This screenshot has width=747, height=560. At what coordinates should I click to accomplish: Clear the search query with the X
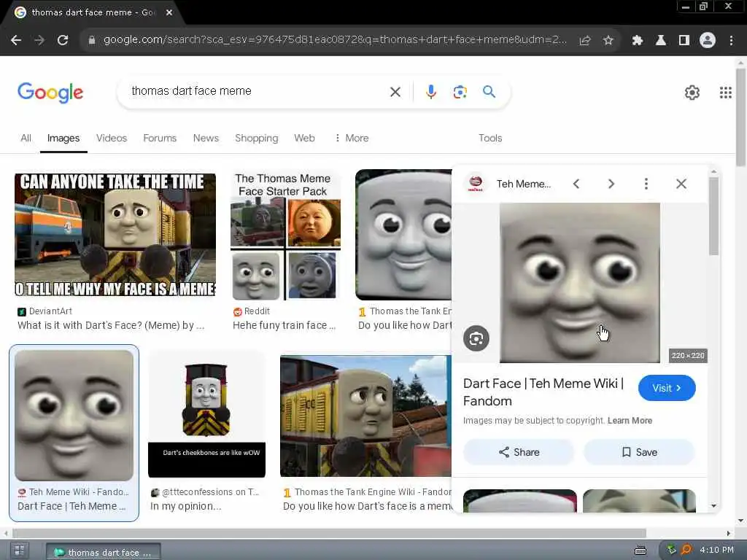(395, 92)
